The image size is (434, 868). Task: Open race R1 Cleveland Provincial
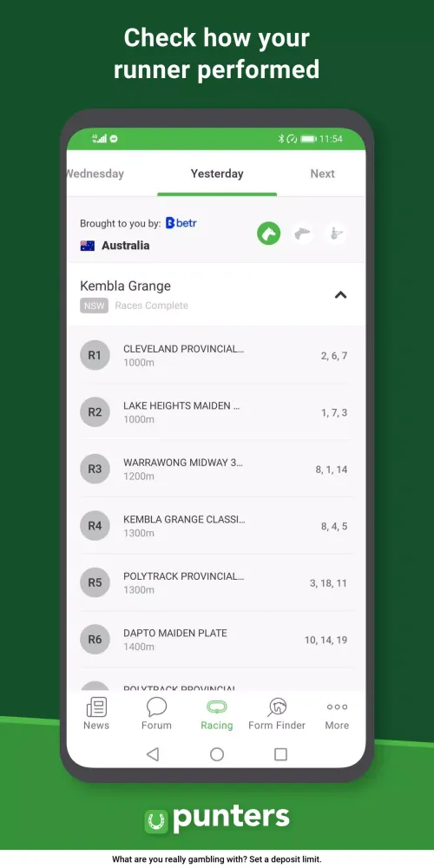click(x=217, y=355)
